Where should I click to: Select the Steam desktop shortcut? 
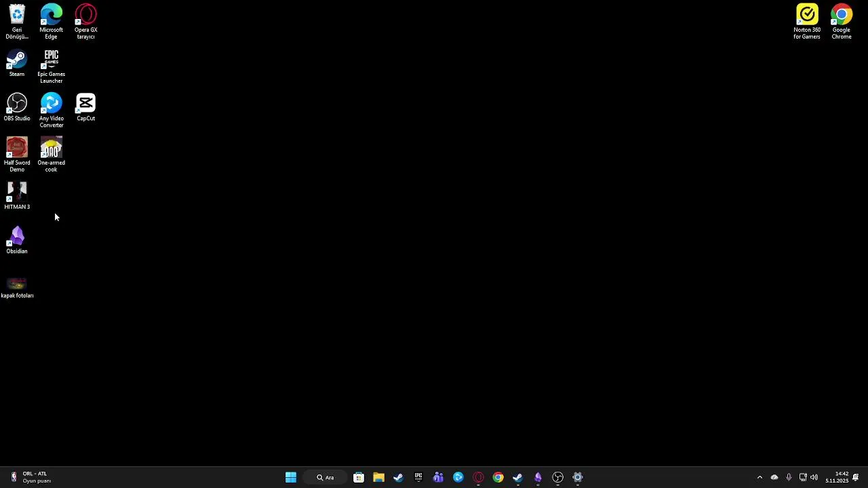[x=17, y=64]
